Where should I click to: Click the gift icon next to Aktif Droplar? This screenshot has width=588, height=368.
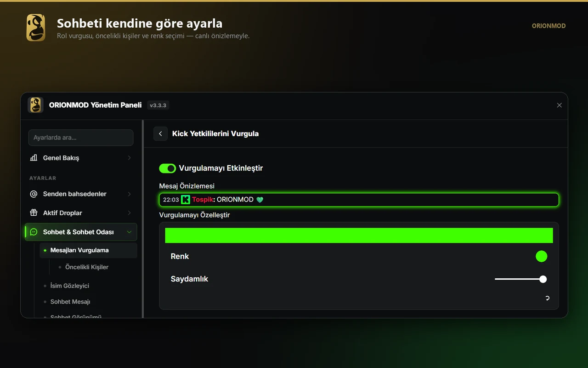34,213
